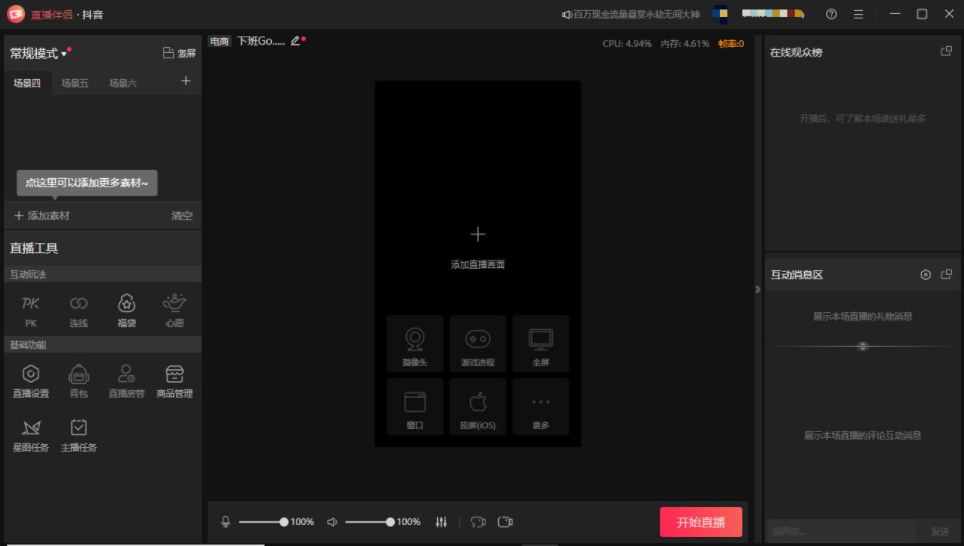Click 添加素材 to add material
Image resolution: width=964 pixels, height=546 pixels.
tap(42, 216)
